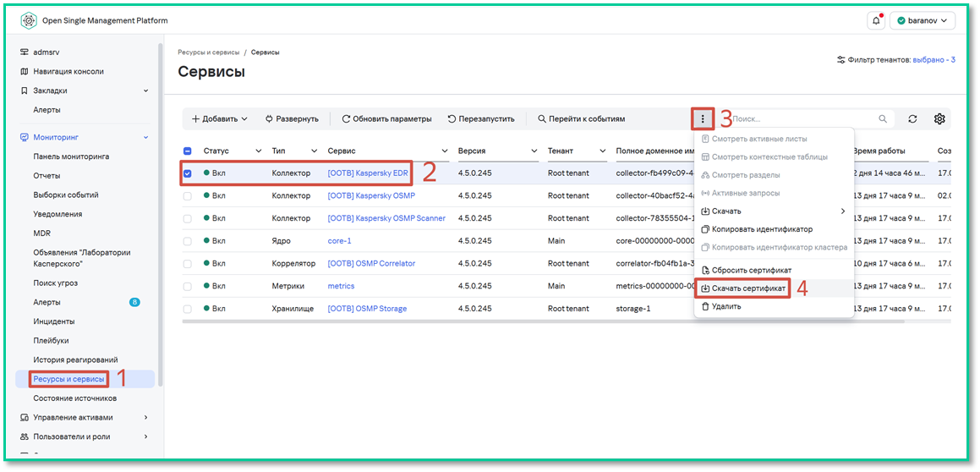Open the notifications bell icon
This screenshot has width=980, height=472.
click(876, 20)
